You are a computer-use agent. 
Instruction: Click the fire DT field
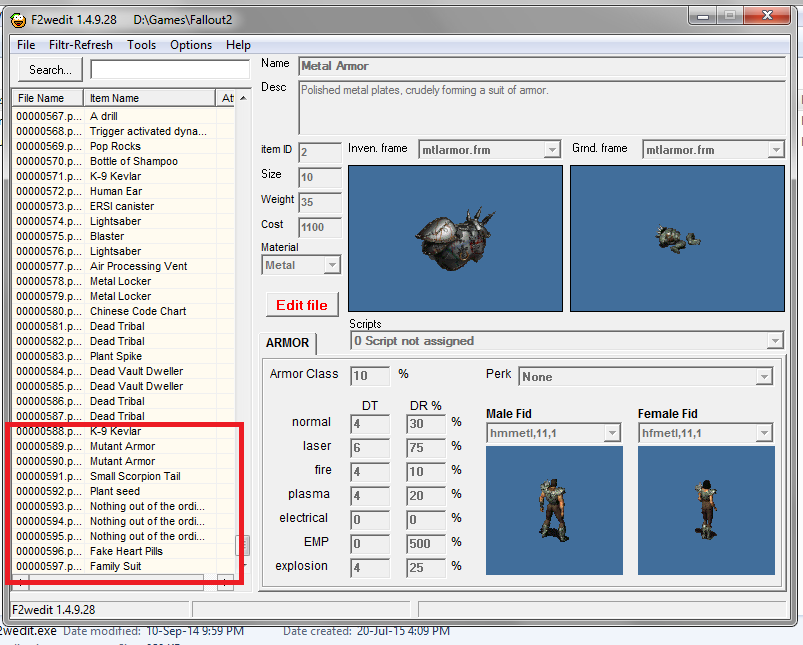[370, 471]
